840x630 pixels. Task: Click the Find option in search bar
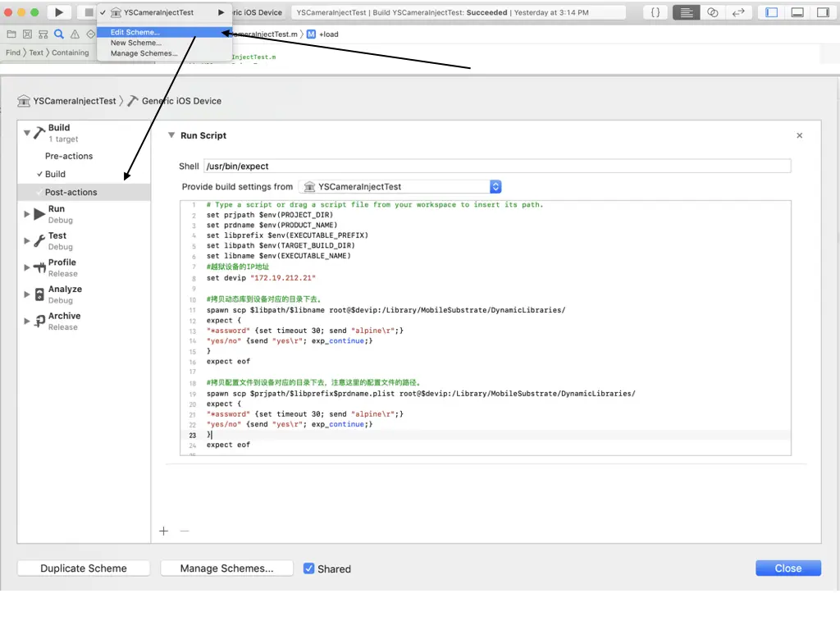coord(13,52)
